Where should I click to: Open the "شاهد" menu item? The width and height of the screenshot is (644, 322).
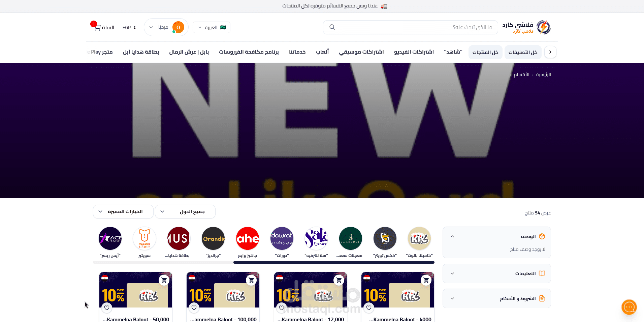pos(453,52)
